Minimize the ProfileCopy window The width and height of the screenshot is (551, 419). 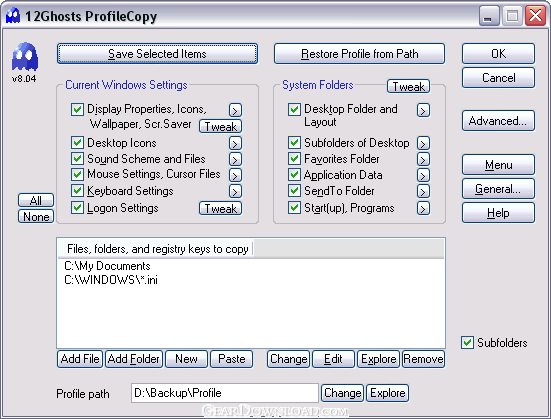[x=489, y=16]
